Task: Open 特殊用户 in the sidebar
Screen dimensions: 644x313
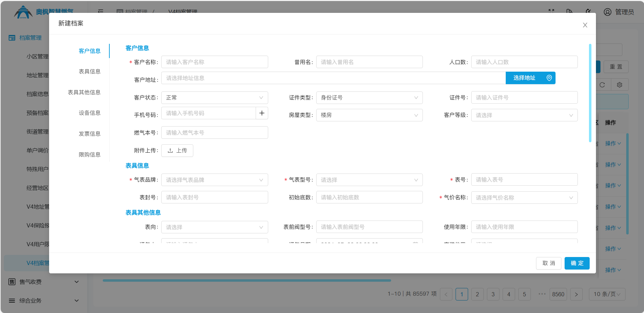Action: (x=37, y=169)
